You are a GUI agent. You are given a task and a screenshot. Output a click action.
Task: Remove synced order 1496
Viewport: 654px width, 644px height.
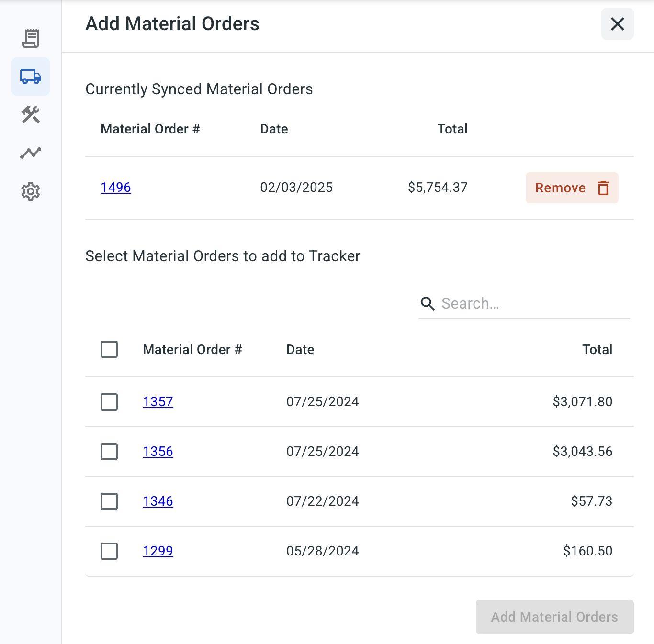tap(561, 188)
